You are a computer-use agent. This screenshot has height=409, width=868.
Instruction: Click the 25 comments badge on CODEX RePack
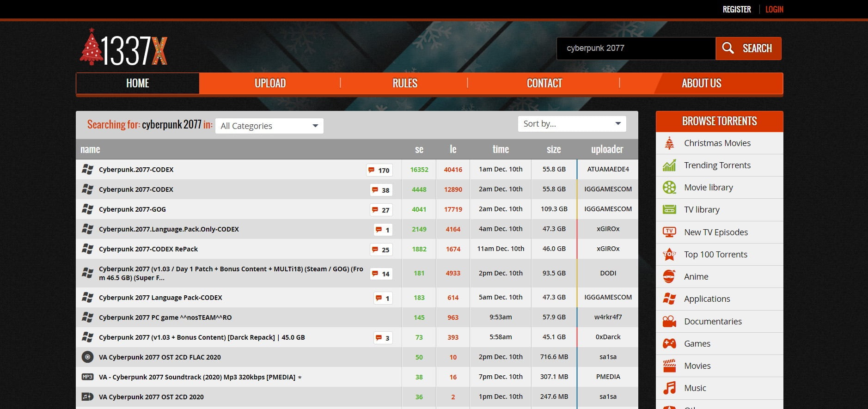coord(381,250)
